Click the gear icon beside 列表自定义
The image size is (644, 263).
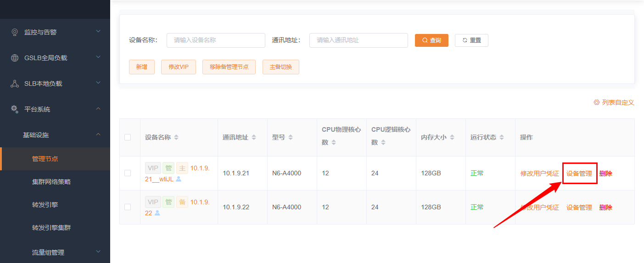(597, 102)
